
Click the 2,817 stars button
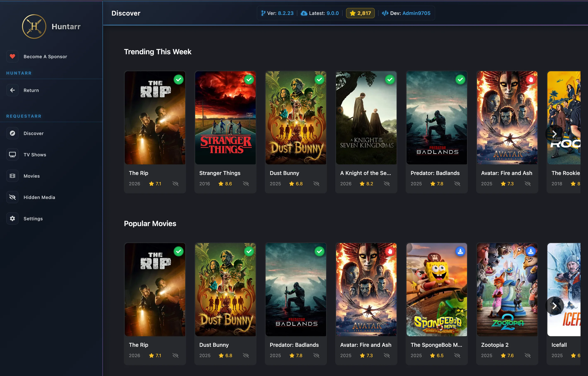click(x=360, y=13)
